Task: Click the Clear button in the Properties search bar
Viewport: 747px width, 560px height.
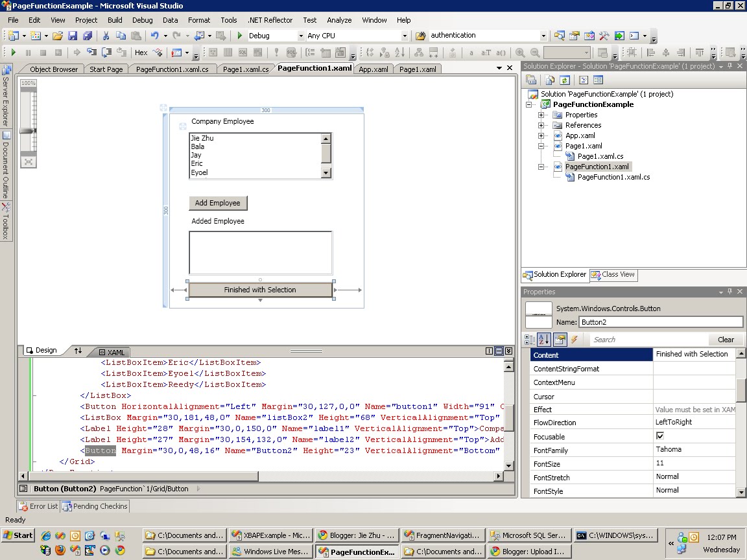Action: 726,339
